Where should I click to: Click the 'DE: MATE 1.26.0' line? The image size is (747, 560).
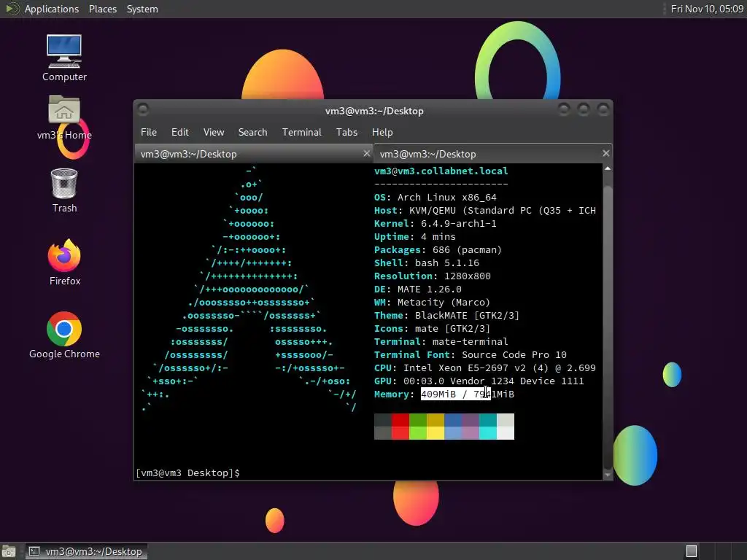(x=418, y=289)
